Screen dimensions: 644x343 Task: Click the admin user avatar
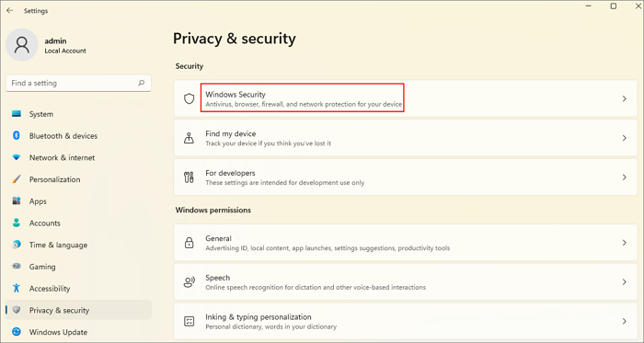click(x=22, y=45)
